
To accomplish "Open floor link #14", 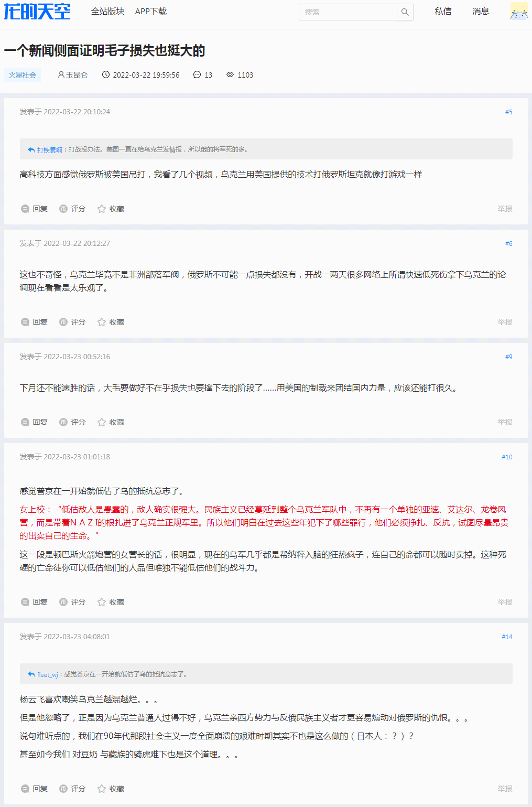I will pyautogui.click(x=507, y=637).
